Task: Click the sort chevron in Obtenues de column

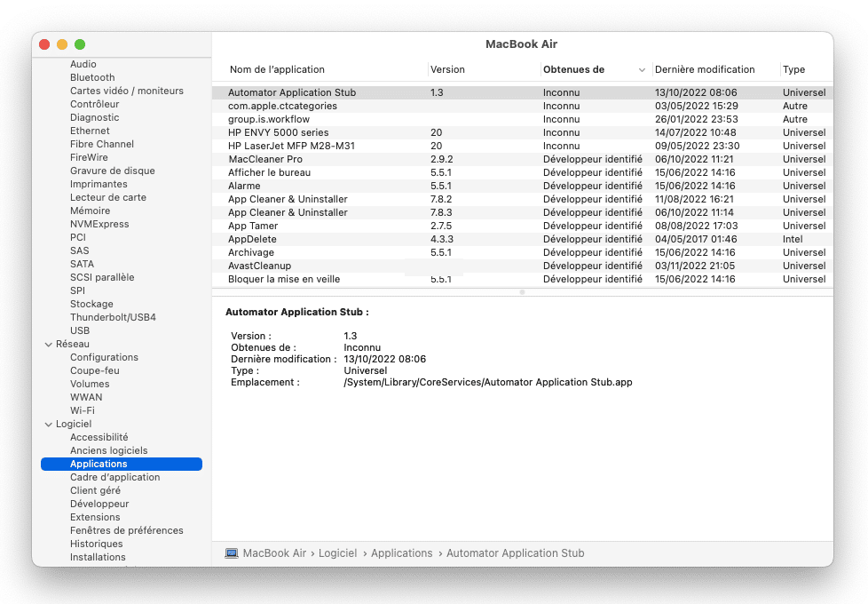Action: tap(641, 70)
